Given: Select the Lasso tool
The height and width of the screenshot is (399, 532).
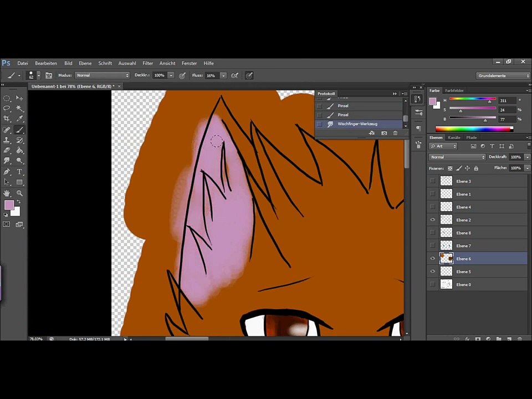Looking at the screenshot, I should pyautogui.click(x=7, y=108).
